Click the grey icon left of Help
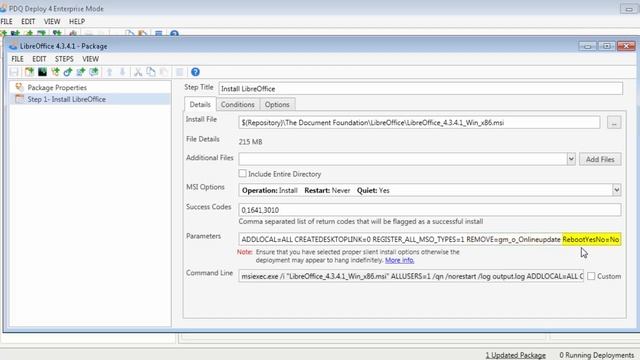 [x=180, y=72]
